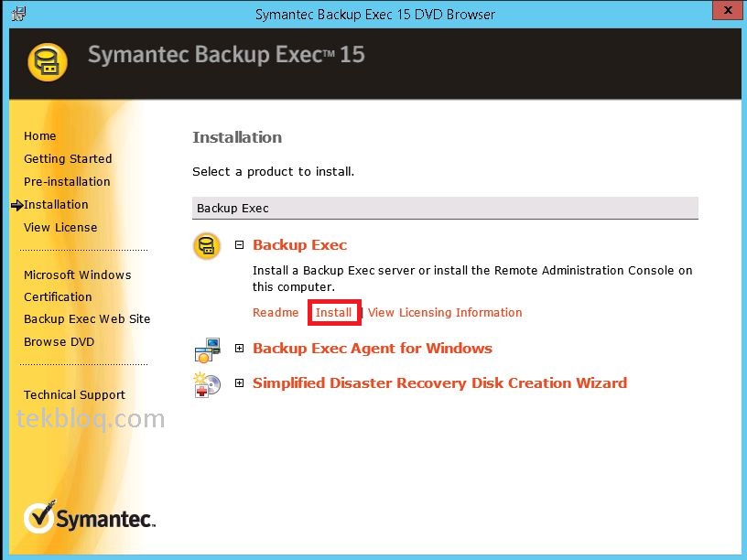Click the Backup Exec product icon
The image size is (747, 560).
207,246
